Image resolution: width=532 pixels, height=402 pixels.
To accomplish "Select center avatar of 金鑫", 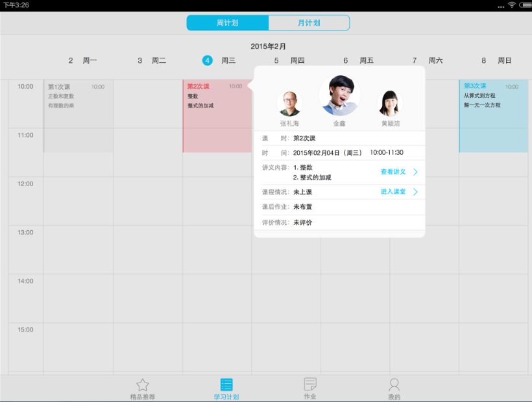I will coord(339,96).
